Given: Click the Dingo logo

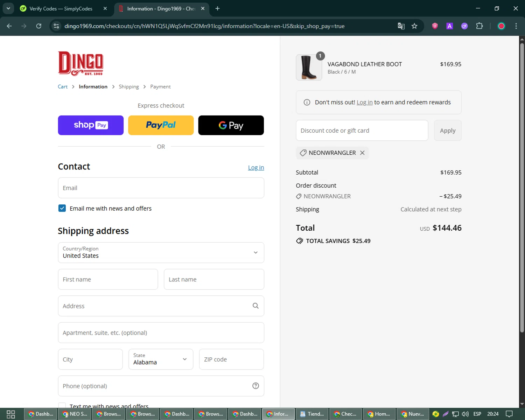Looking at the screenshot, I should click(80, 63).
